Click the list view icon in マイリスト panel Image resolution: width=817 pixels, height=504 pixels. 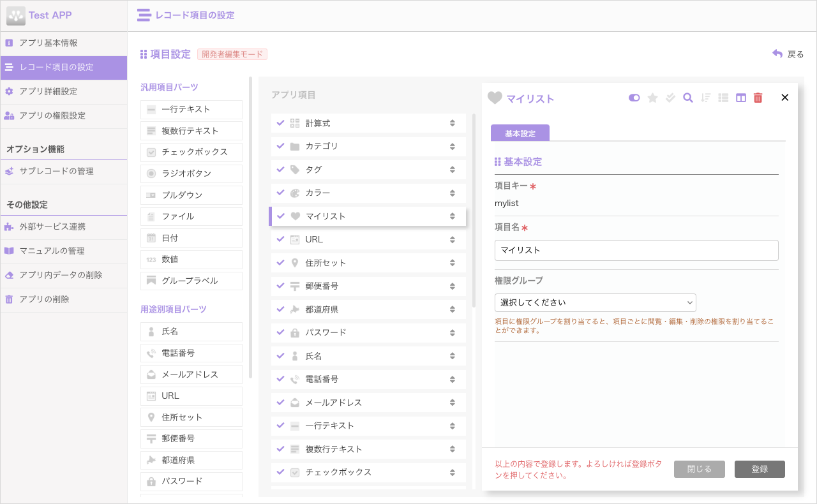tap(723, 98)
